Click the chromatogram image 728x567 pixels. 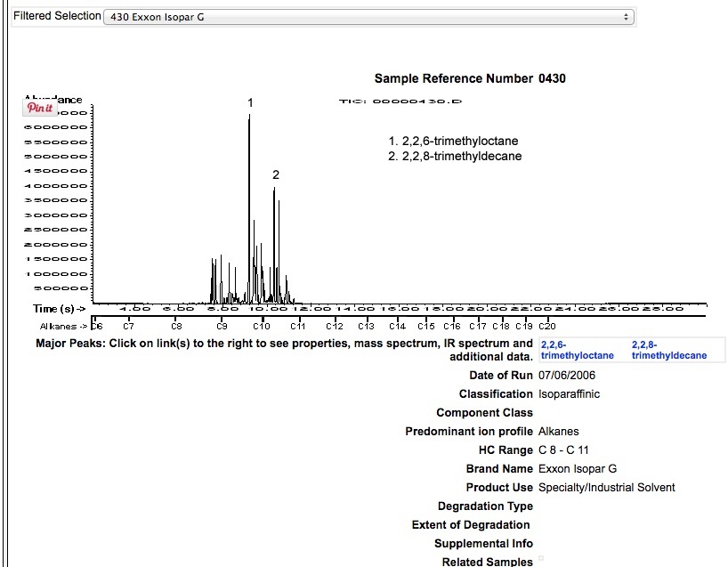click(365, 212)
